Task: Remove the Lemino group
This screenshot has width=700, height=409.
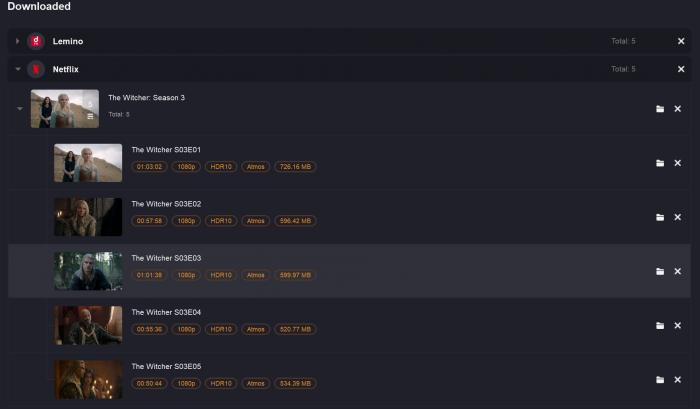Action: [681, 41]
